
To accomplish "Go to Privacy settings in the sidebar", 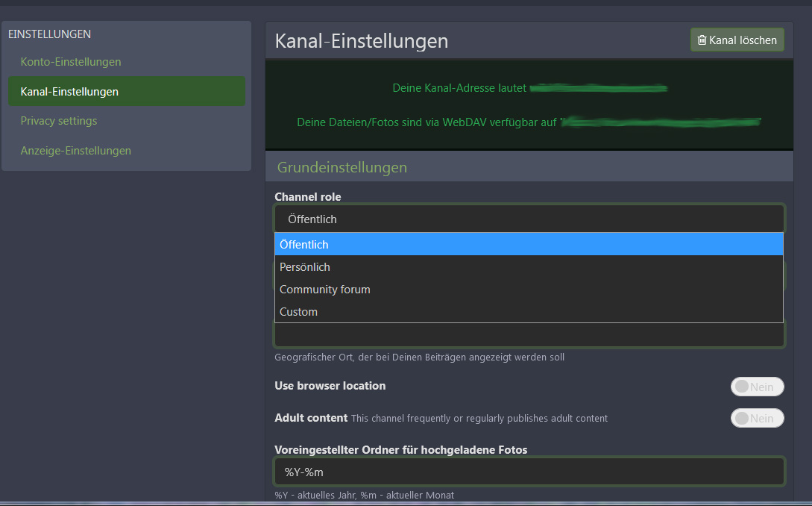I will [x=59, y=121].
